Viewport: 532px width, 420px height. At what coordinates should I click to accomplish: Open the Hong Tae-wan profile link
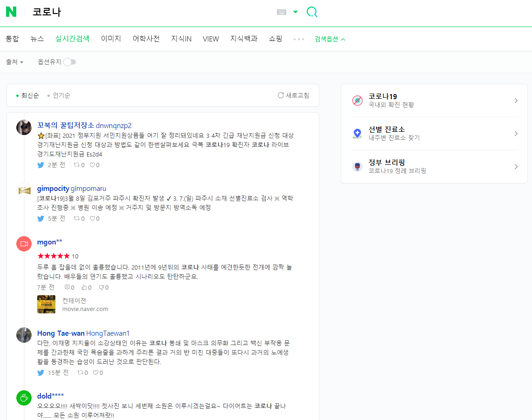point(61,333)
